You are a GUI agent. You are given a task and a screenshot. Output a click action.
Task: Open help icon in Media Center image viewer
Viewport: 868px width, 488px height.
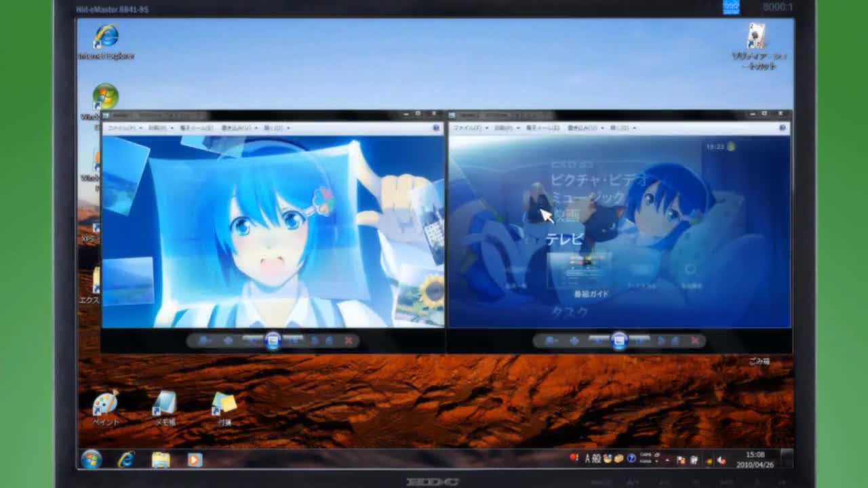tap(782, 127)
